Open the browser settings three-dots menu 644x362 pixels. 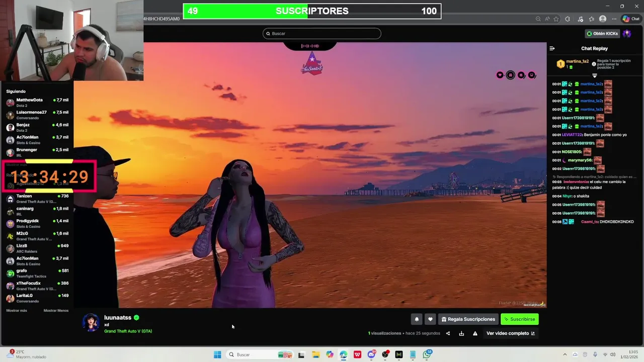(614, 19)
